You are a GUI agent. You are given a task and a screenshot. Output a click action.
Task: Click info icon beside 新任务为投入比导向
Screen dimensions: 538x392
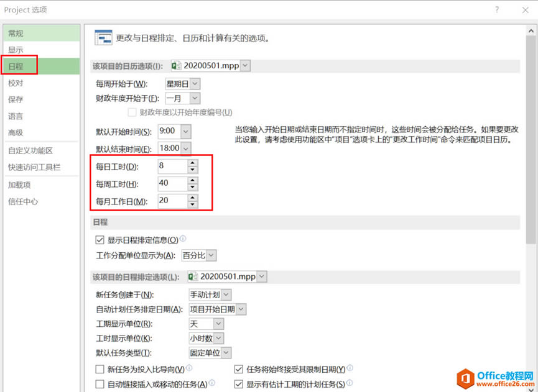click(188, 368)
